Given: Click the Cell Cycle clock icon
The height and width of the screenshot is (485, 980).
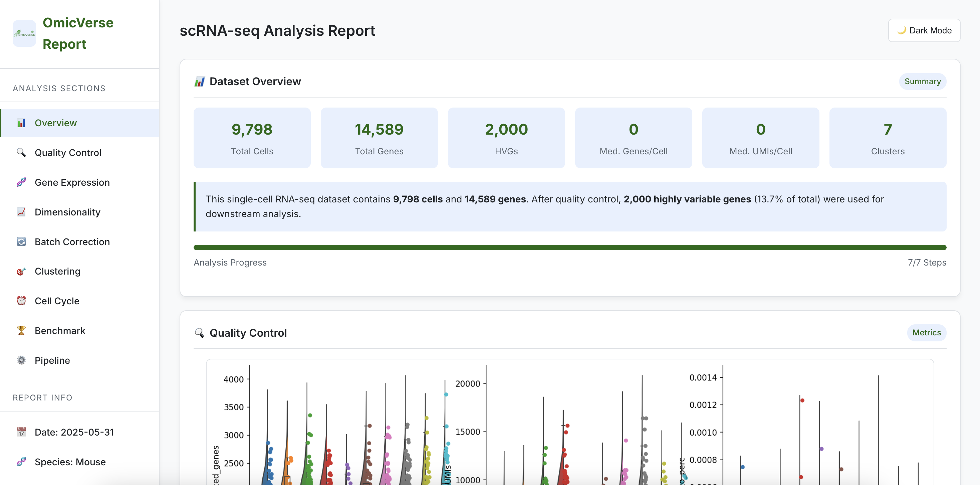Looking at the screenshot, I should (x=21, y=301).
